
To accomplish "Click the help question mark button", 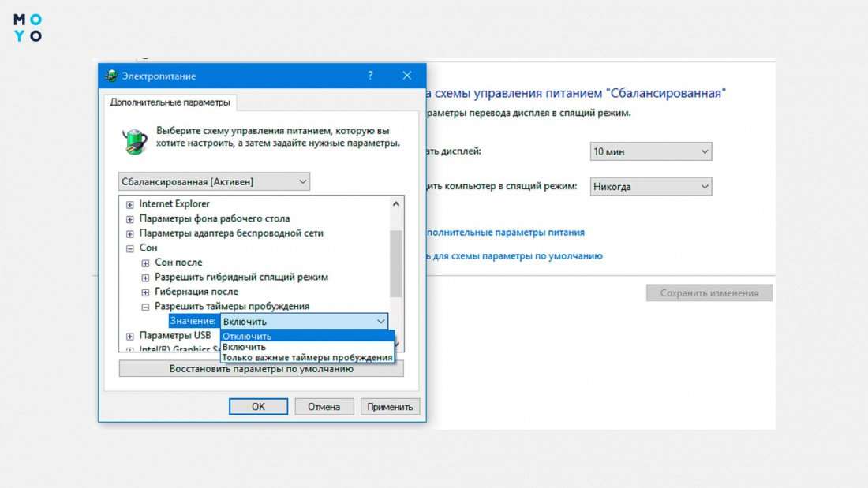I will [370, 76].
